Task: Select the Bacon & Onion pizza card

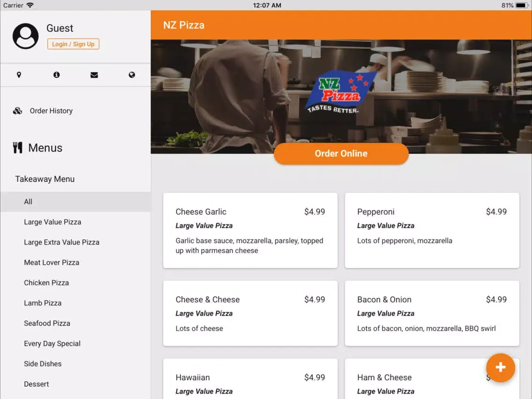Action: [x=432, y=313]
